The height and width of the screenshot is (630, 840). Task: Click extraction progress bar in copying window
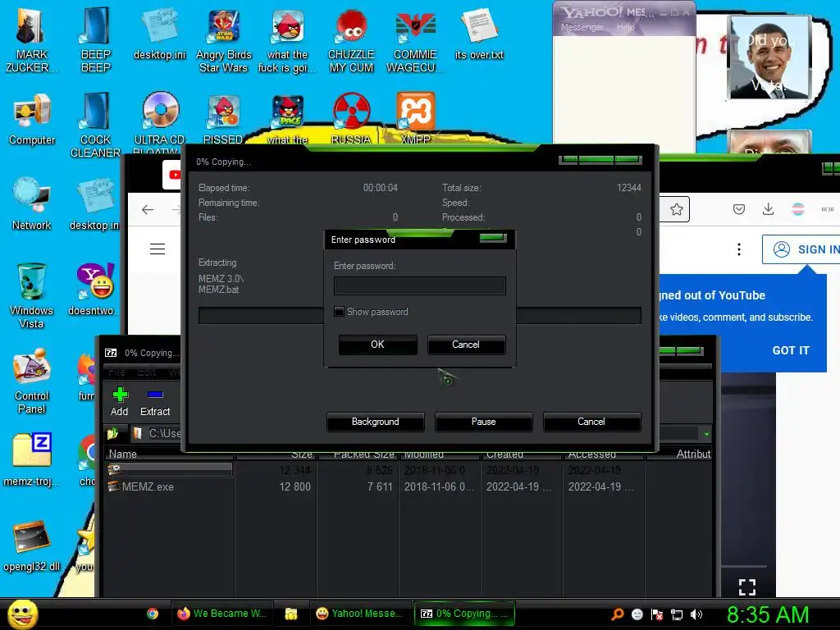420,316
